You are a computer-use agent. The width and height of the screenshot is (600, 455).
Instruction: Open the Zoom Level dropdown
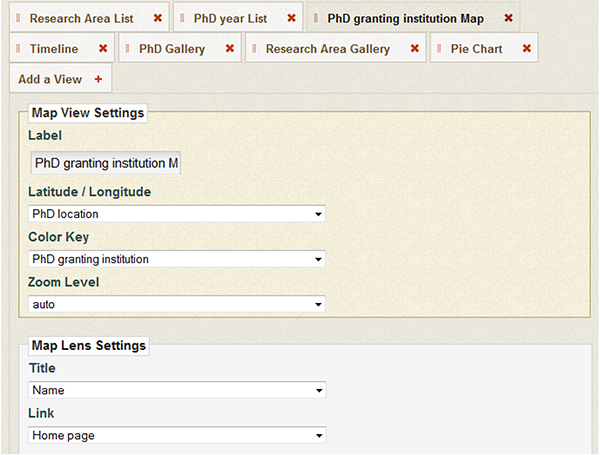coord(177,304)
